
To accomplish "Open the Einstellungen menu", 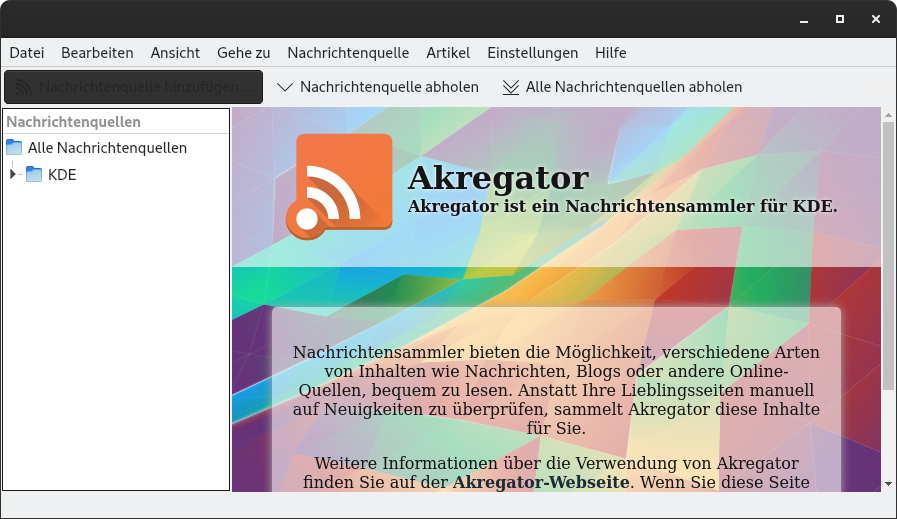I will coord(533,53).
